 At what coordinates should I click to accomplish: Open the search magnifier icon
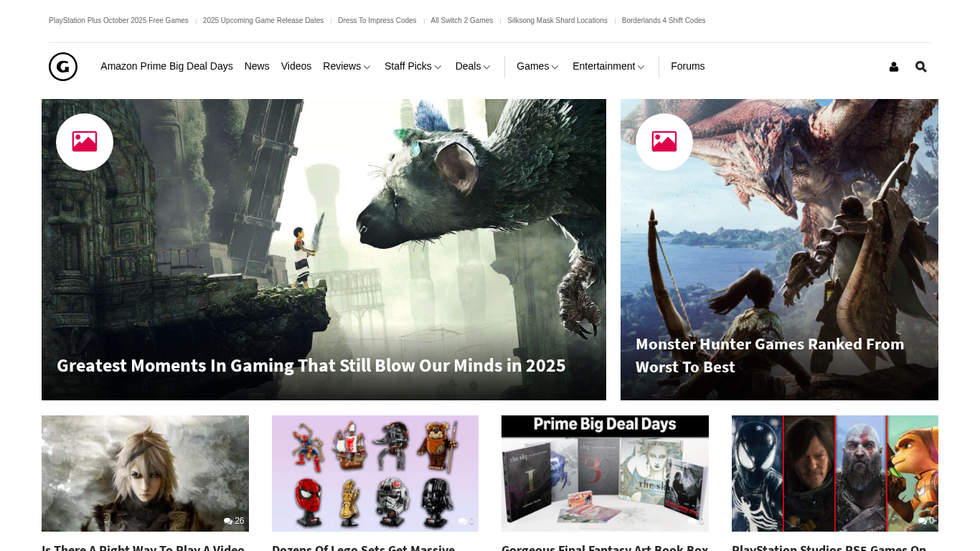click(921, 67)
